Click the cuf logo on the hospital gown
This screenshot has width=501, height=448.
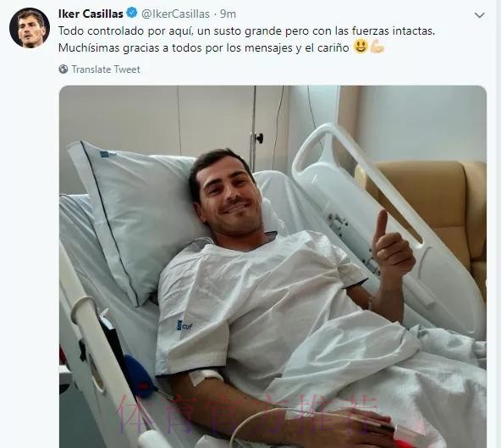tap(184, 326)
